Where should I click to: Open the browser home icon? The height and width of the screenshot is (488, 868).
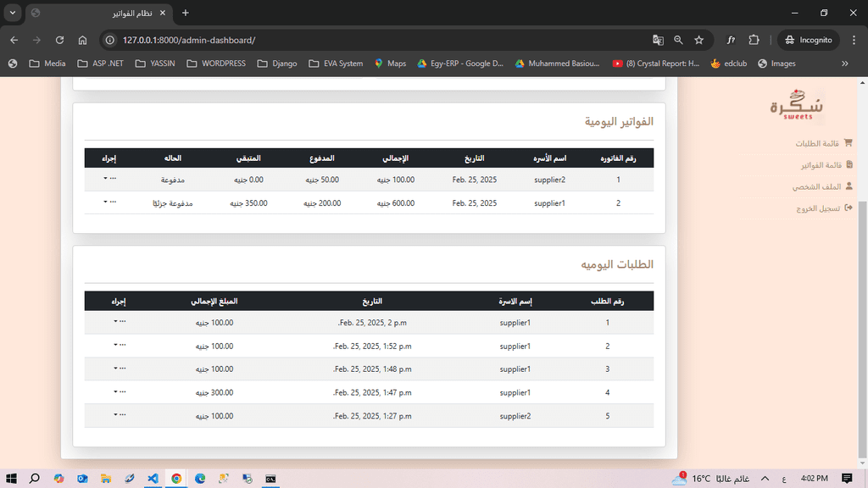(82, 40)
